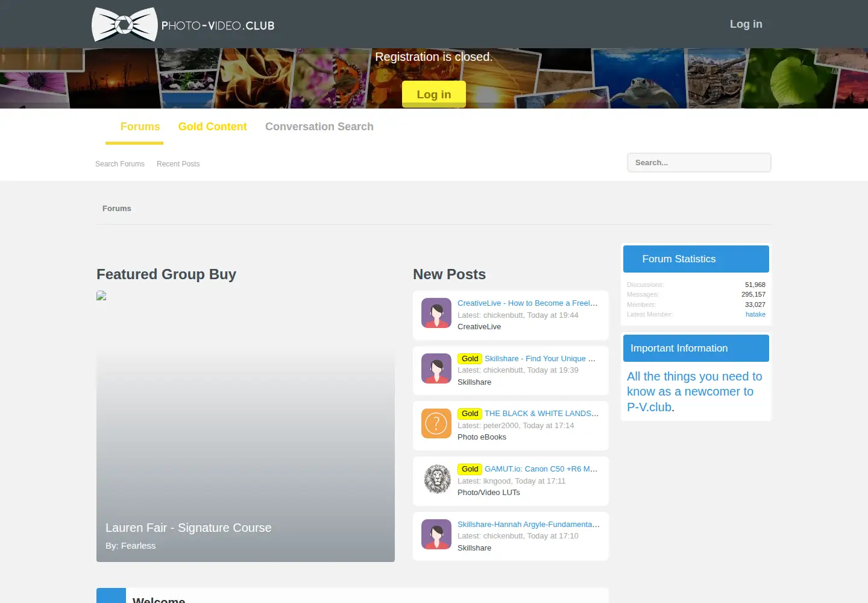Click the 33,027 members count
This screenshot has width=868, height=603.
coord(755,305)
